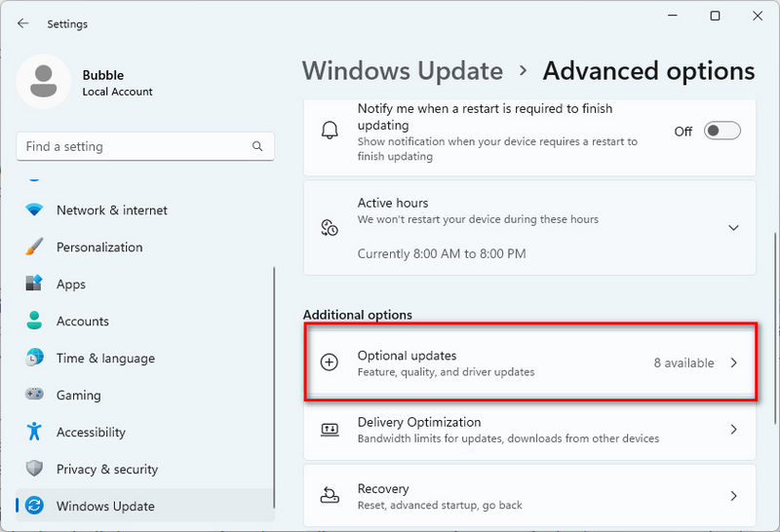Click the Optional updates plus icon
Viewport: 780px width, 532px height.
coord(330,362)
